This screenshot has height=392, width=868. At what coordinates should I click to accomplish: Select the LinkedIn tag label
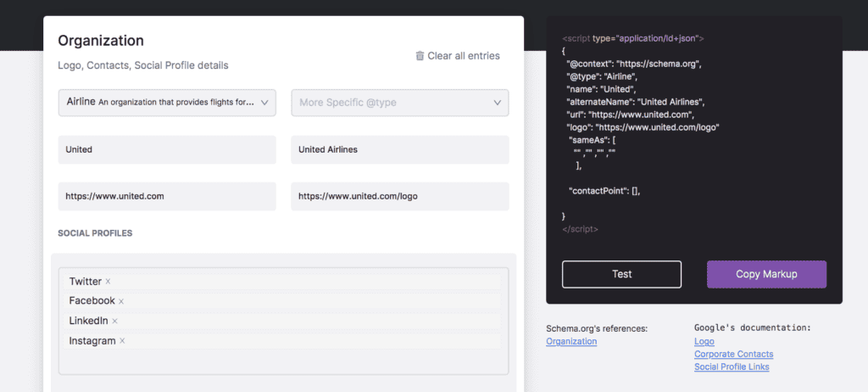click(x=88, y=321)
